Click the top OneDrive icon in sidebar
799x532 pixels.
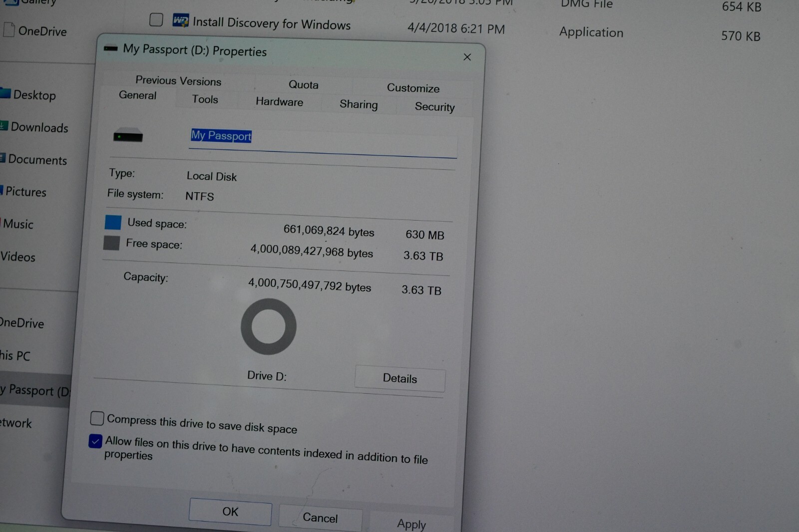[x=8, y=29]
